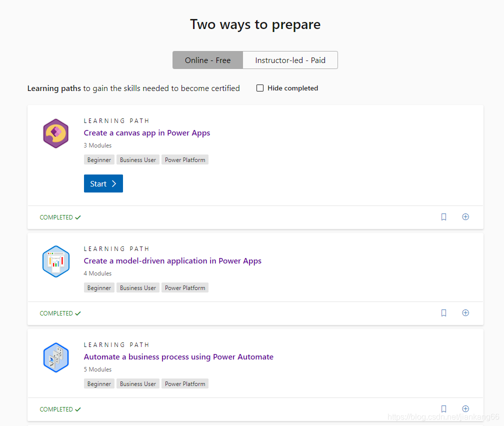Viewport: 504px width, 426px height.
Task: Add Power Automate path to collection
Action: [465, 408]
